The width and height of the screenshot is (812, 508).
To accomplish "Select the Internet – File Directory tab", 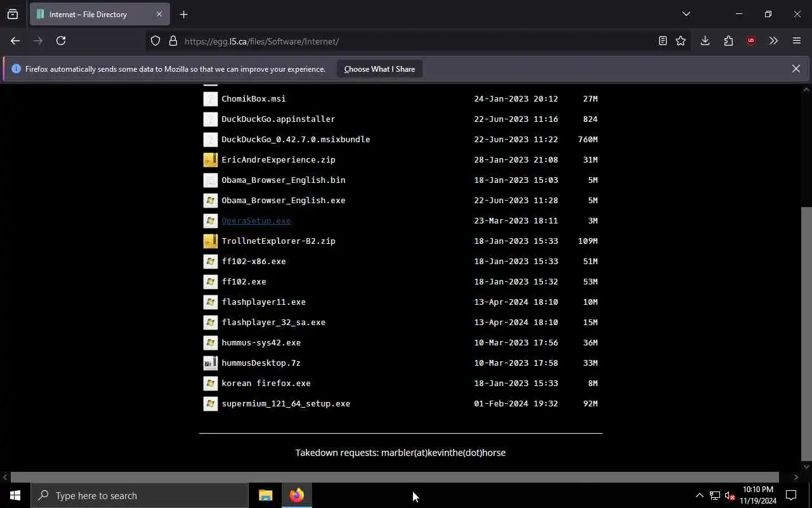I will tap(100, 14).
